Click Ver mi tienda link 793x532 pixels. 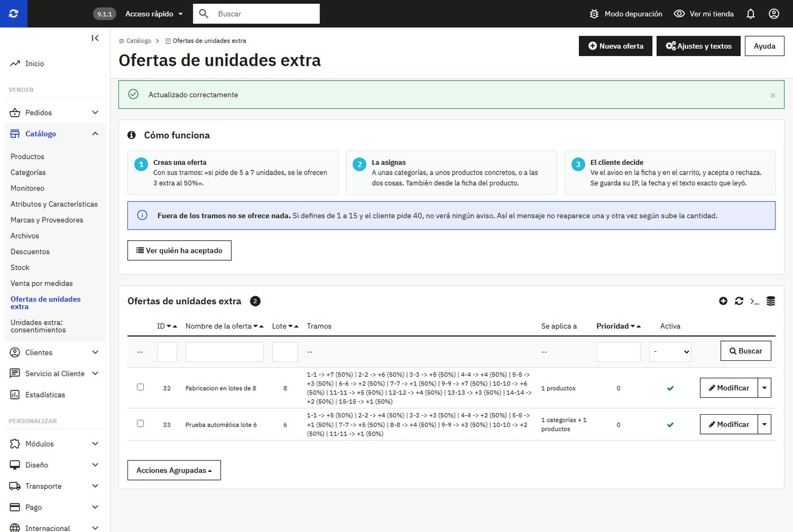point(704,14)
